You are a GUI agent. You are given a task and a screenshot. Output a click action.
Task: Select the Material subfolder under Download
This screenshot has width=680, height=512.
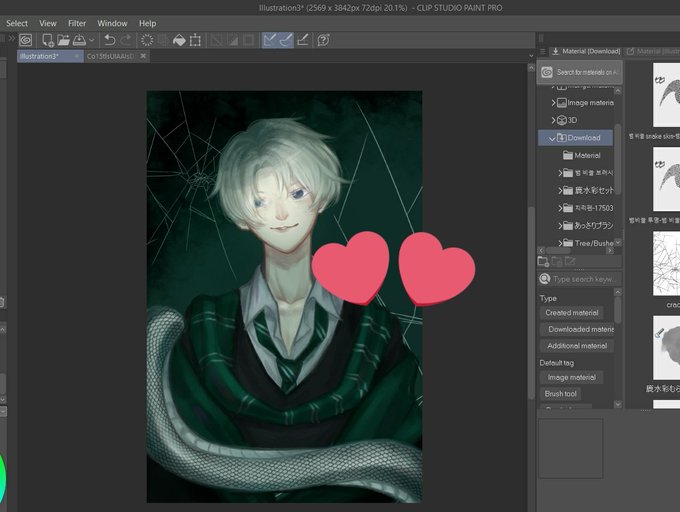pos(582,155)
